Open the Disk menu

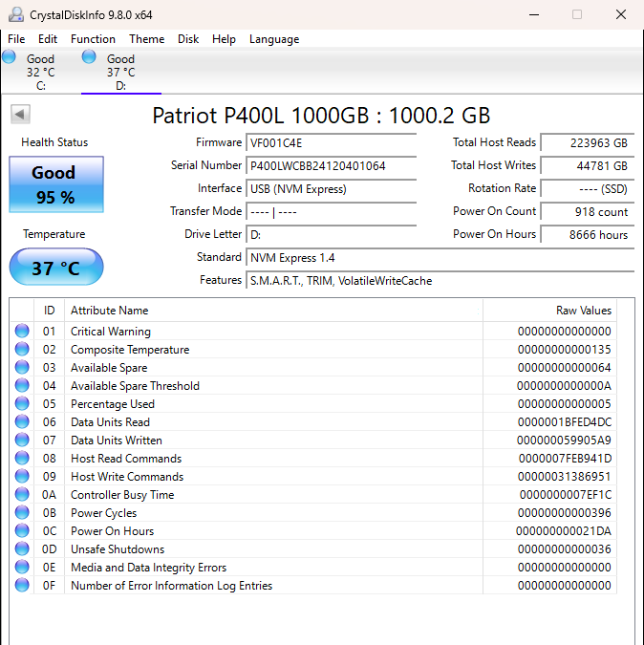(188, 39)
